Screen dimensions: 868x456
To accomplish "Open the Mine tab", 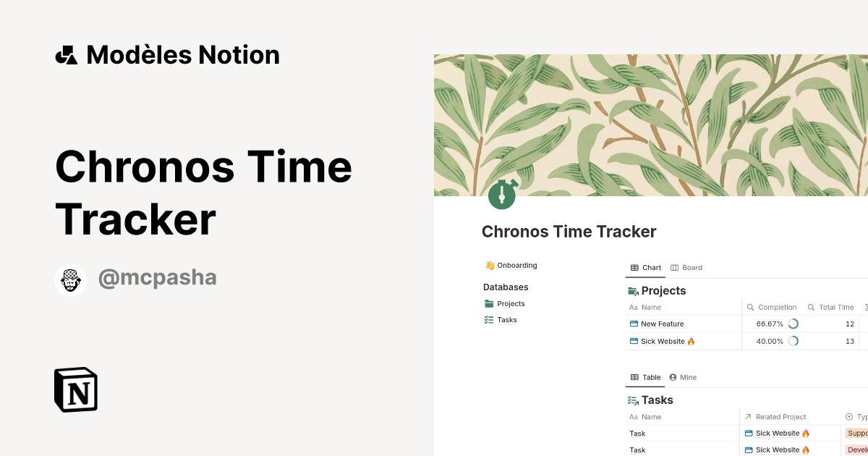I will pyautogui.click(x=682, y=377).
